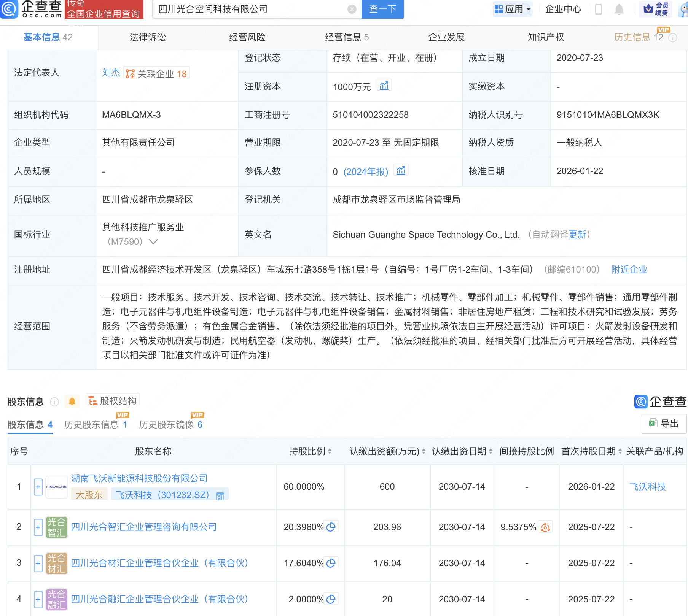
Task: Click the relationship icon next to 9.5375%
Action: [546, 527]
